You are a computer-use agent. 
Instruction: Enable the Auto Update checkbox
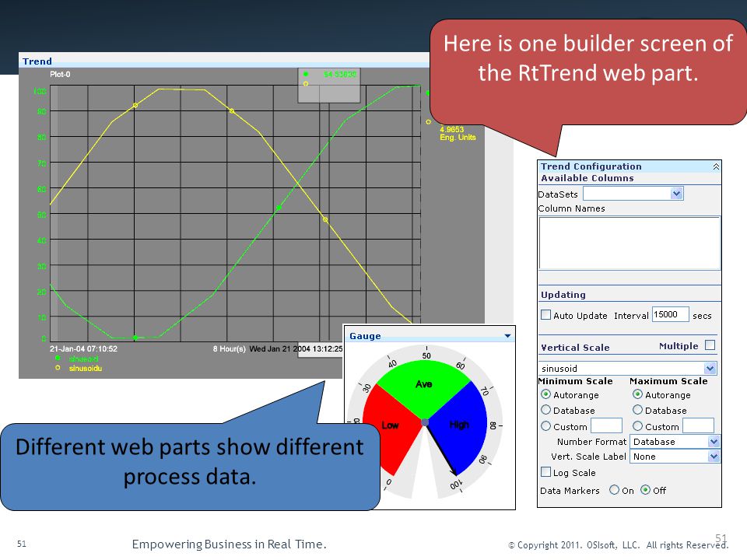tap(546, 315)
